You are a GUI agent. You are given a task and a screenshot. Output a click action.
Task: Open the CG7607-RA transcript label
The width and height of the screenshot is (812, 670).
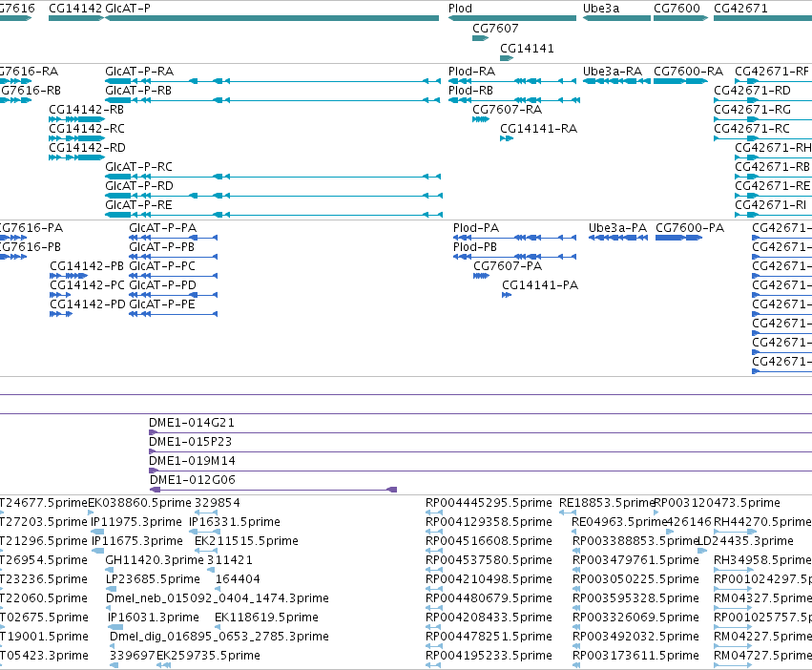[x=507, y=110]
